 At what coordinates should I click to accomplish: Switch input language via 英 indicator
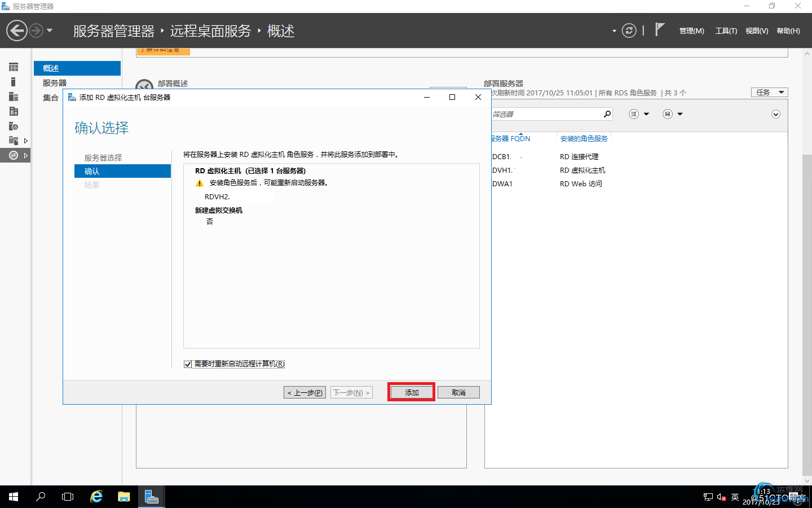(735, 497)
